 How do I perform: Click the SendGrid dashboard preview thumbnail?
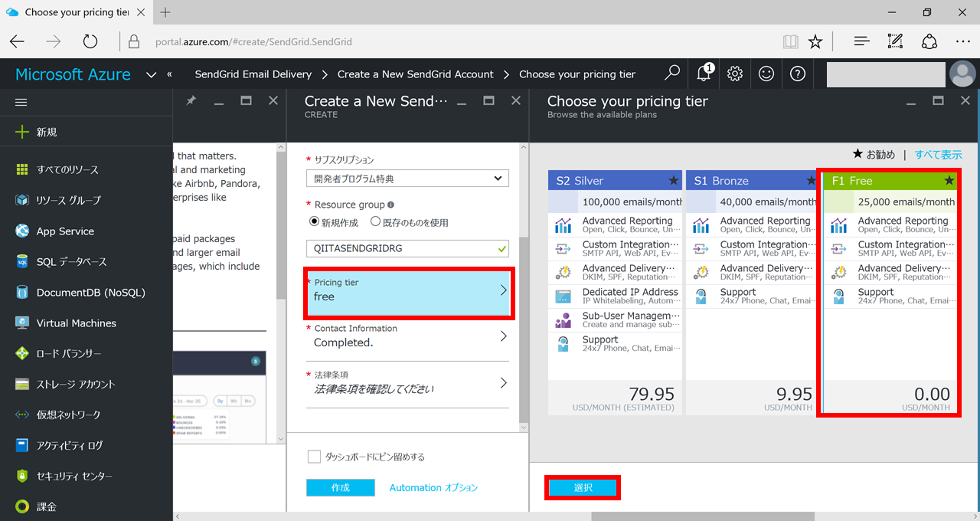[x=220, y=397]
